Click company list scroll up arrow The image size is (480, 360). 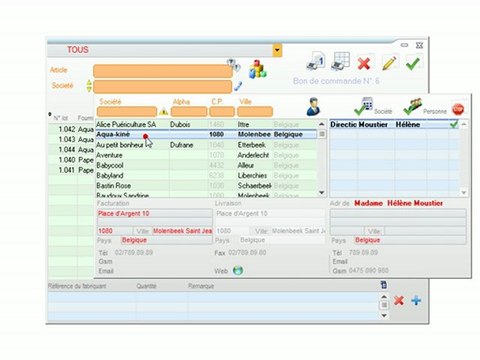pos(322,124)
